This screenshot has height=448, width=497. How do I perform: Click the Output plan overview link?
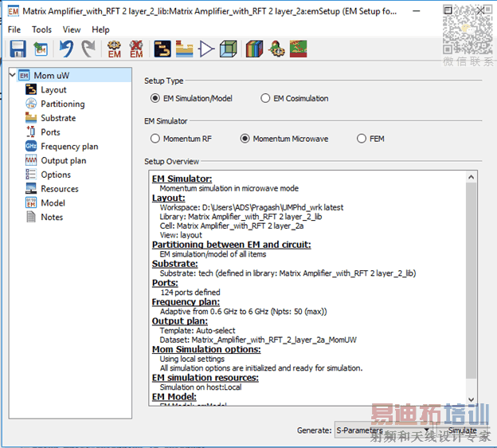point(180,320)
